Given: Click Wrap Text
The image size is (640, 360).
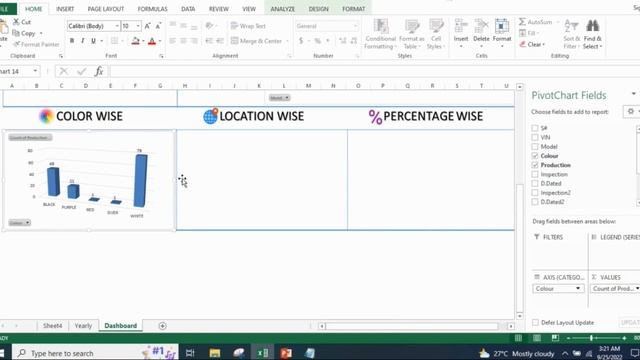Looking at the screenshot, I should 248,26.
